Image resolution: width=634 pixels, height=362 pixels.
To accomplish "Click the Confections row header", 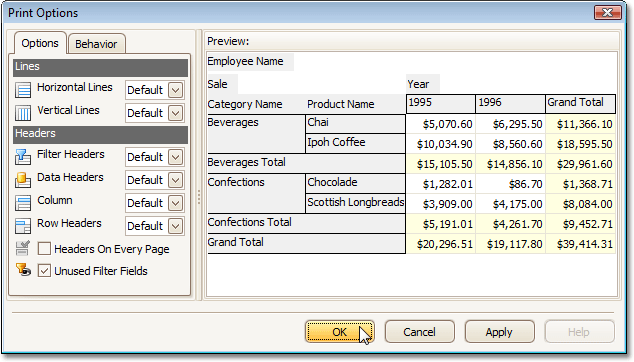I will coord(256,194).
